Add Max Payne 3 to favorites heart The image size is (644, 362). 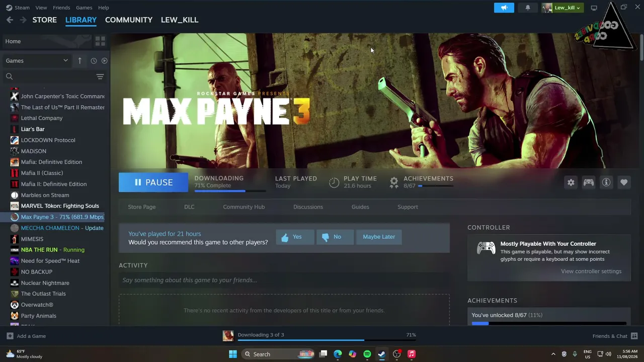click(x=624, y=183)
